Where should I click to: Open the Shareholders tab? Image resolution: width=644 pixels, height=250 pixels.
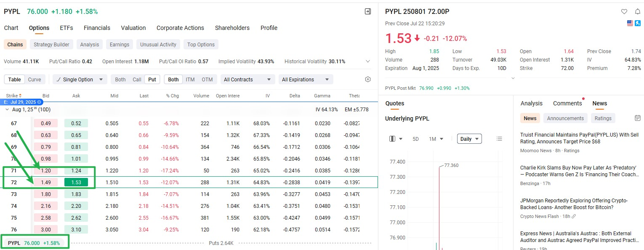[232, 28]
